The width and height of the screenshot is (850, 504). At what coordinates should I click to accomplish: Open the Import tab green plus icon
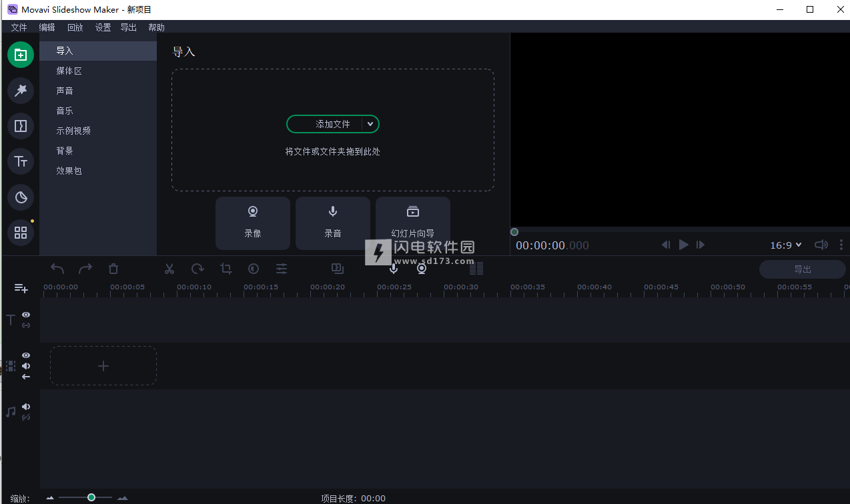coord(21,55)
